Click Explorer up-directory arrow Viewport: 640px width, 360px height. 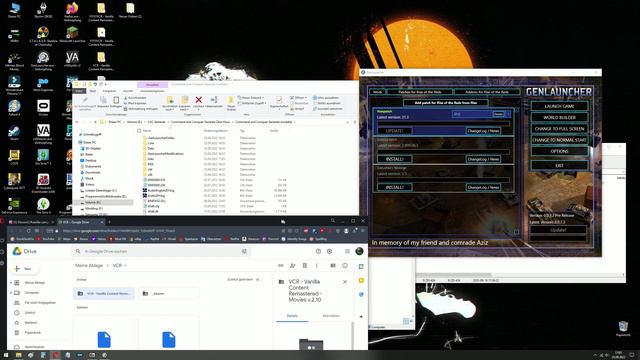[x=96, y=122]
